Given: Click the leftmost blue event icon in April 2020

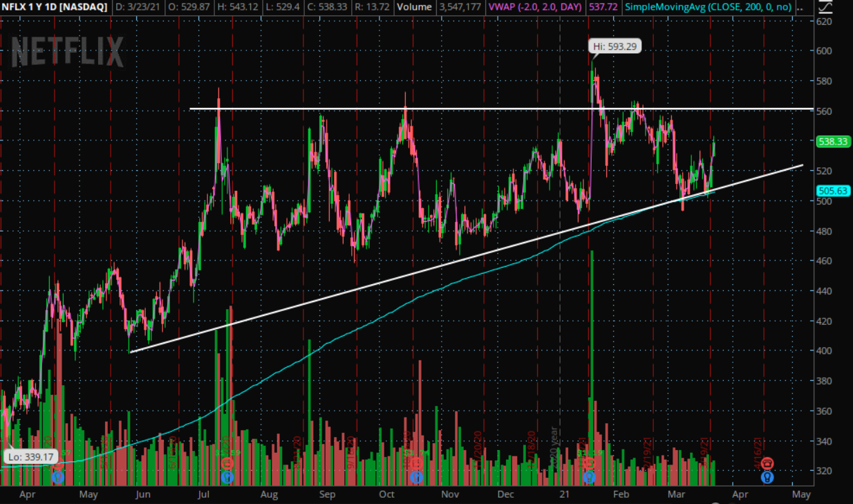Looking at the screenshot, I should (58, 477).
